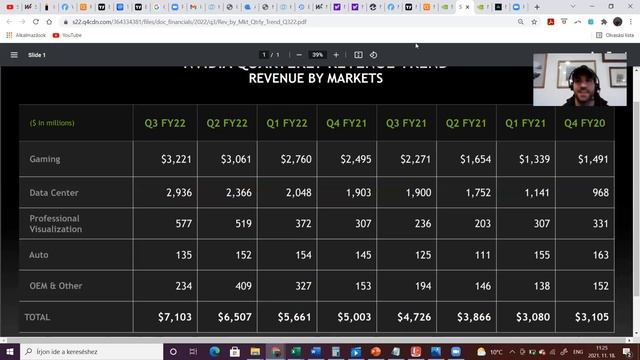Open the Alkalmazások apps shortcut
Screen dimensions: 640x360
(26, 35)
